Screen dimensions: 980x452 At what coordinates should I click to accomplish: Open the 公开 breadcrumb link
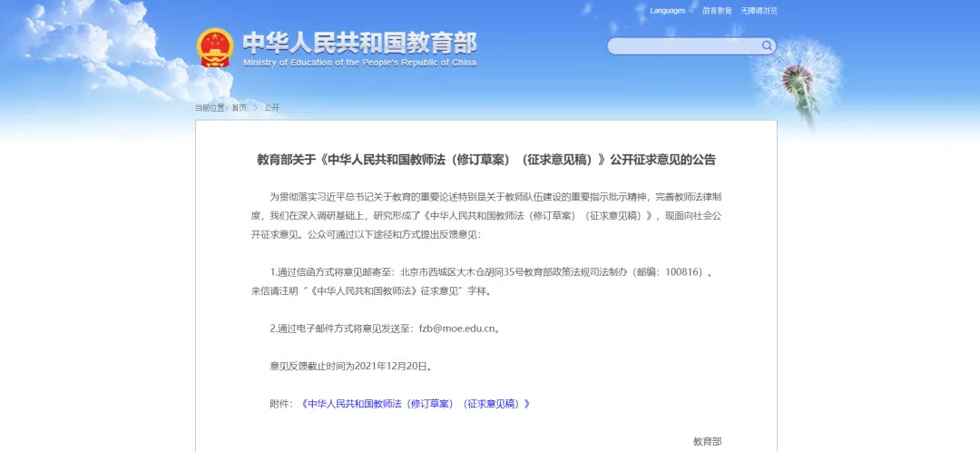(272, 107)
